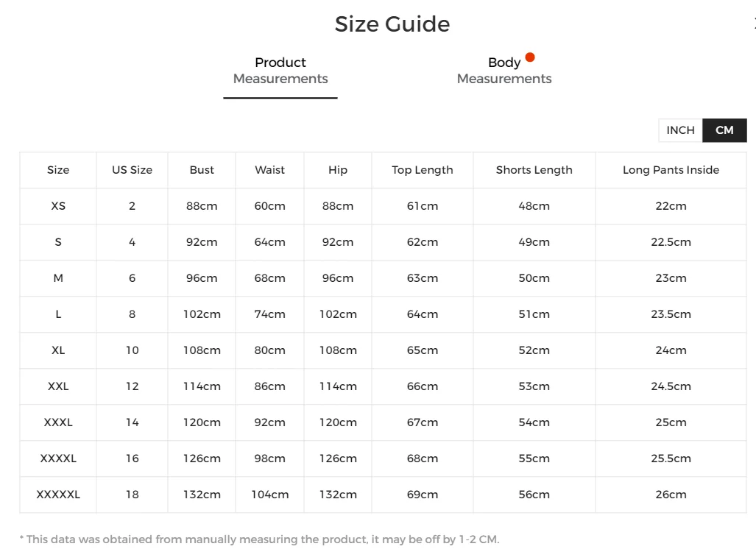Click the Size Guide title
756x552 pixels.
coord(392,24)
